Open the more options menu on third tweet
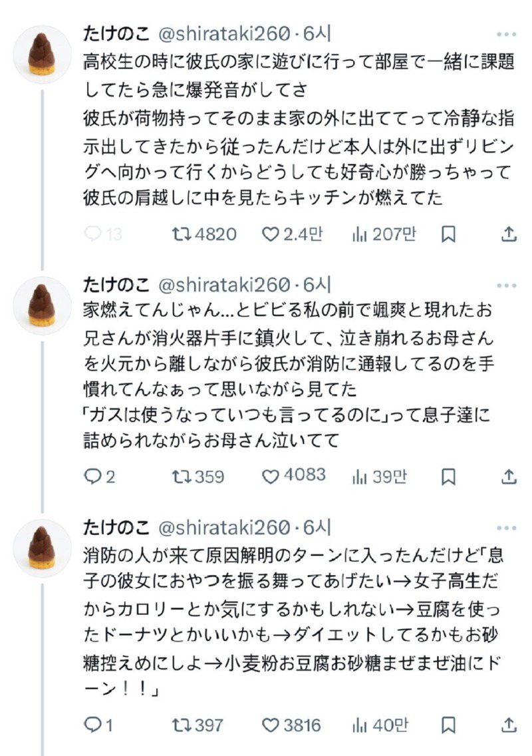The width and height of the screenshot is (532, 756). (507, 527)
